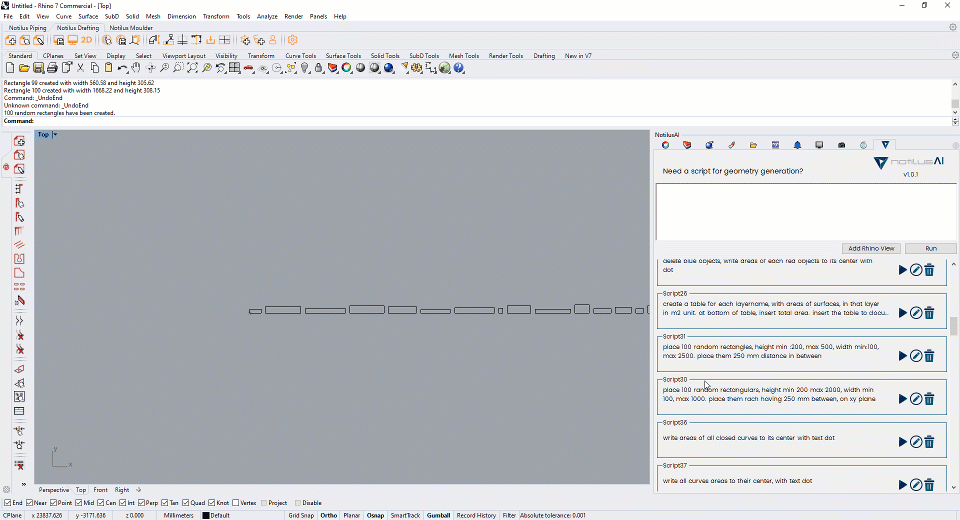Open the Top viewport title dropdown arrow
Viewport: 960px width, 520px height.
point(54,135)
